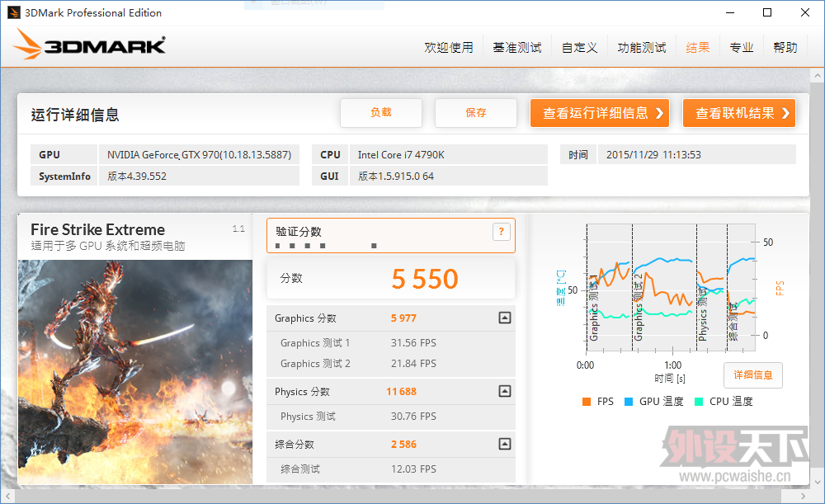This screenshot has width=825, height=504.
Task: Click the orange FPS legend swatch
Action: tap(587, 402)
